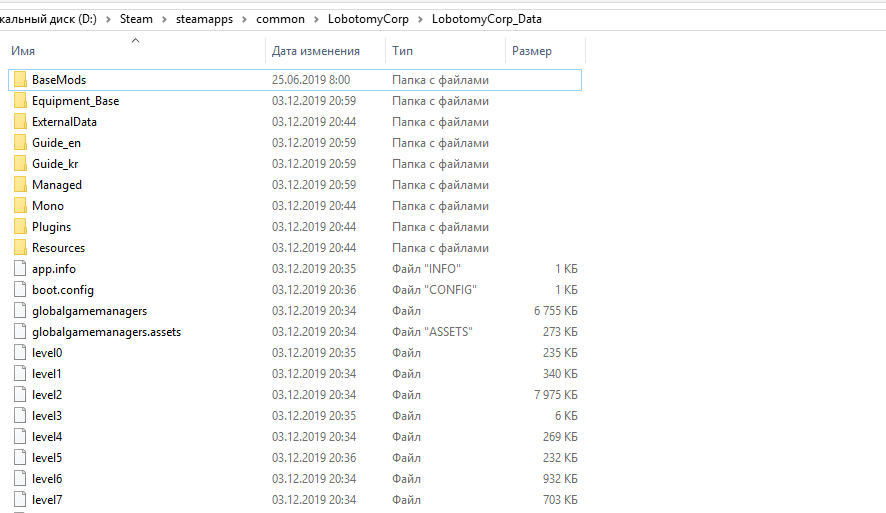This screenshot has height=513, width=886.
Task: Go to local disk (D:) breadcrumb
Action: click(x=49, y=19)
